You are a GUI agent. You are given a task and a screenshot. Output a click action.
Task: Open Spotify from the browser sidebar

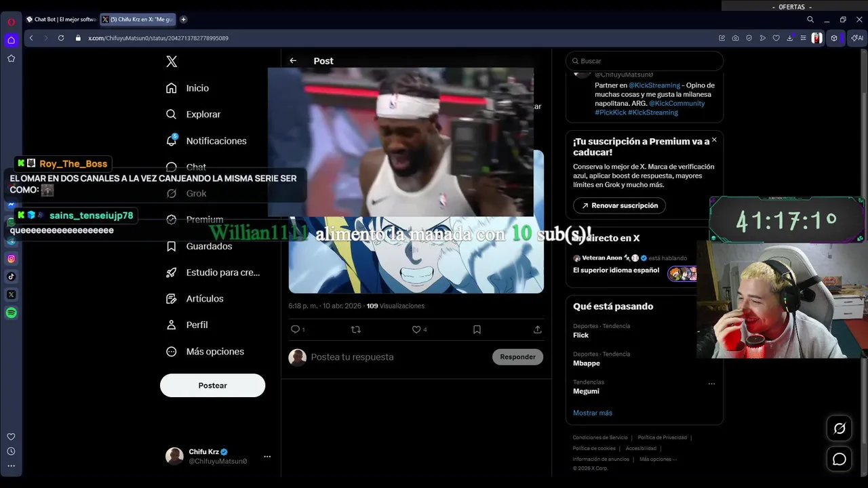pos(12,312)
